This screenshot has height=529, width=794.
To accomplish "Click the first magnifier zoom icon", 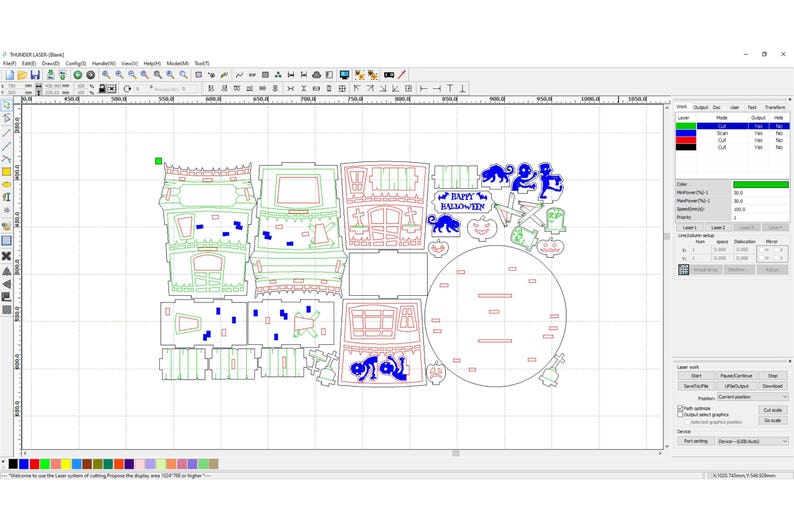I will pyautogui.click(x=106, y=75).
